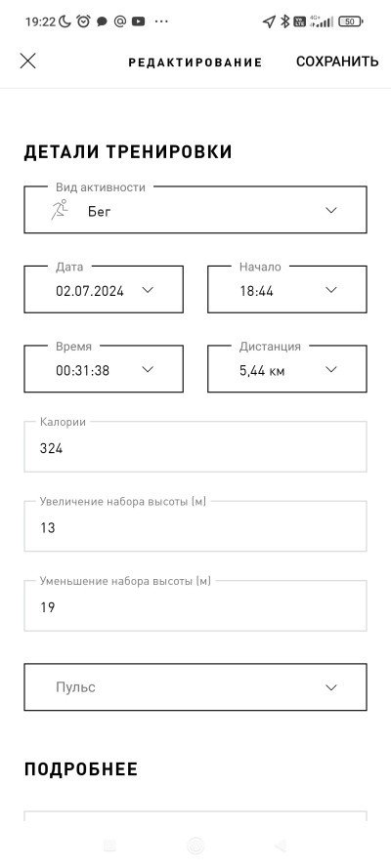Edit the Калории field showing 324
Viewport: 391px width, 868px height.
(195, 447)
